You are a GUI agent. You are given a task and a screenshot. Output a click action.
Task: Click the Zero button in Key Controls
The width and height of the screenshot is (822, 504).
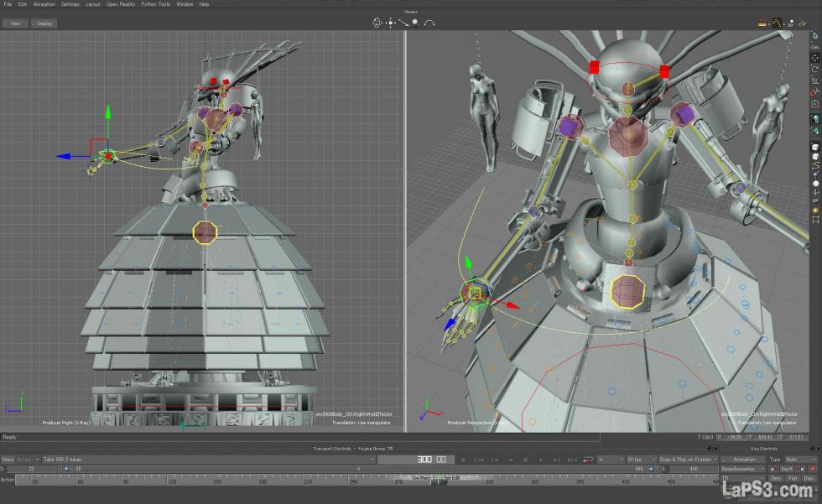click(x=776, y=478)
